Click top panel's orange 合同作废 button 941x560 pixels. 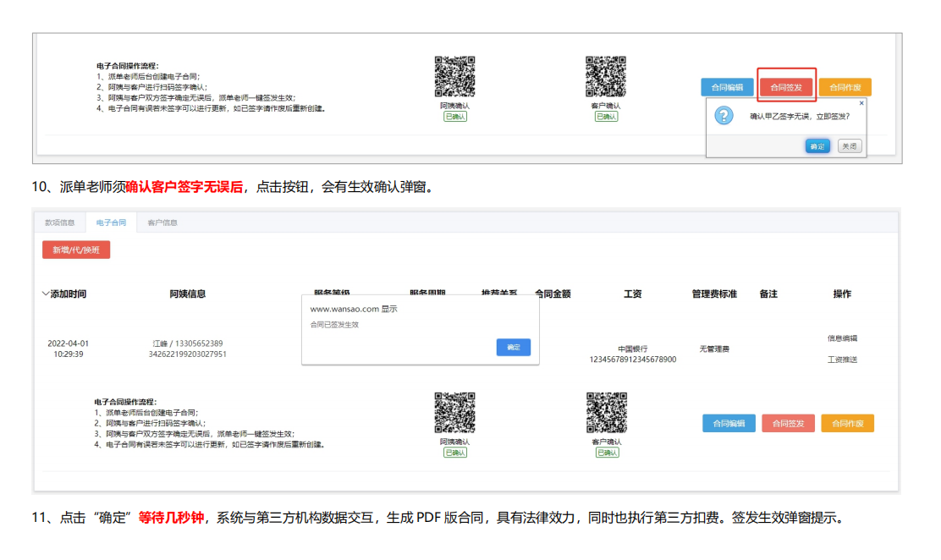pyautogui.click(x=845, y=87)
